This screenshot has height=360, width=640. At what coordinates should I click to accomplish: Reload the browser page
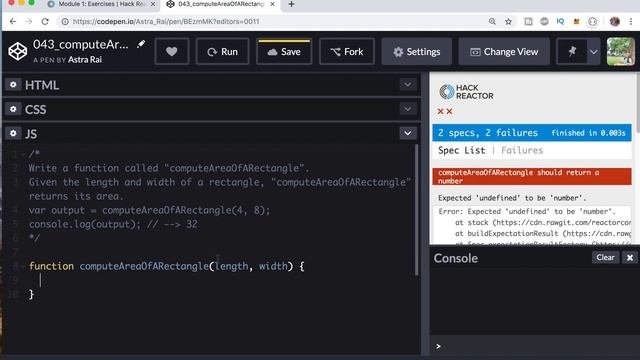click(x=45, y=21)
